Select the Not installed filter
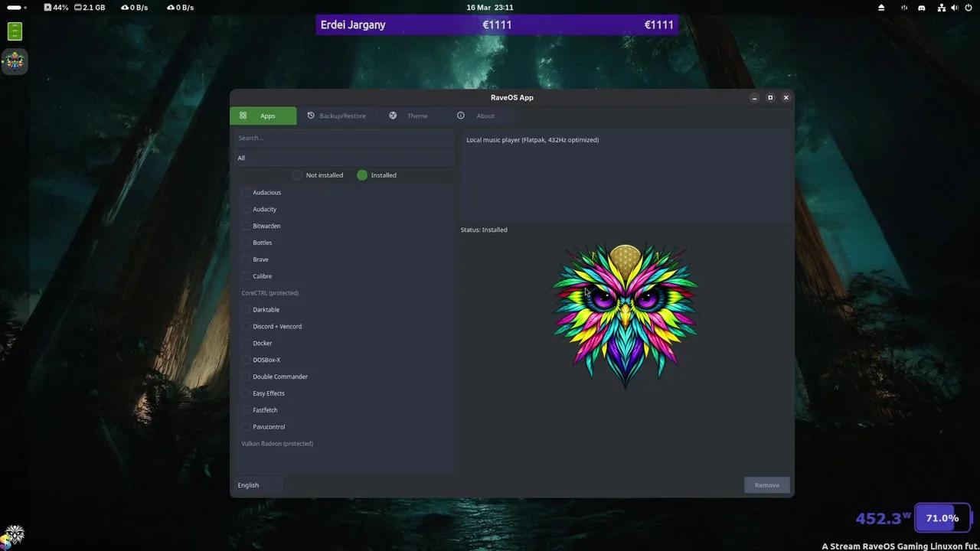The image size is (980, 551). (x=318, y=175)
